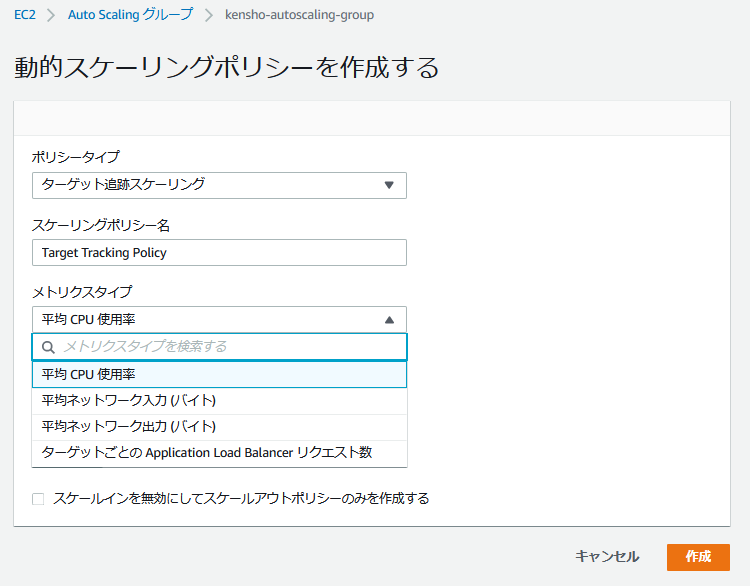
Task: Open the ポリシータイプ dropdown
Action: [x=219, y=185]
